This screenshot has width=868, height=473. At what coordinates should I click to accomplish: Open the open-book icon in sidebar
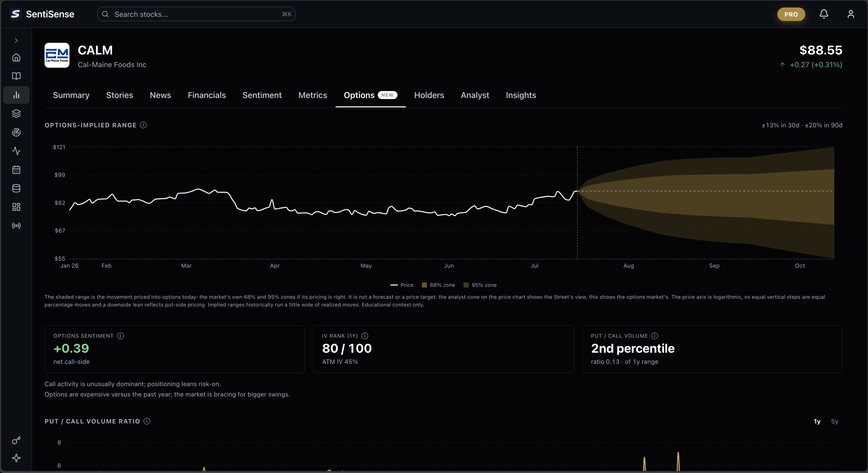[x=16, y=76]
